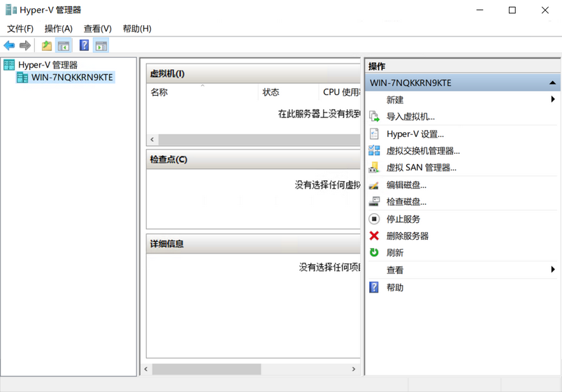562x392 pixels.
Task: Click the blue 帮助 question mark icon in actions
Action: pyautogui.click(x=374, y=287)
